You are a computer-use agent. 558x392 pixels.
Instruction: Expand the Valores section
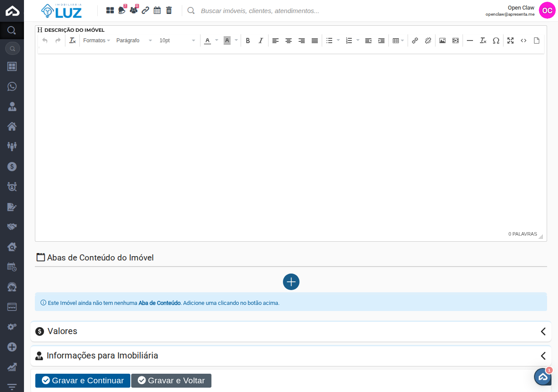point(291,331)
